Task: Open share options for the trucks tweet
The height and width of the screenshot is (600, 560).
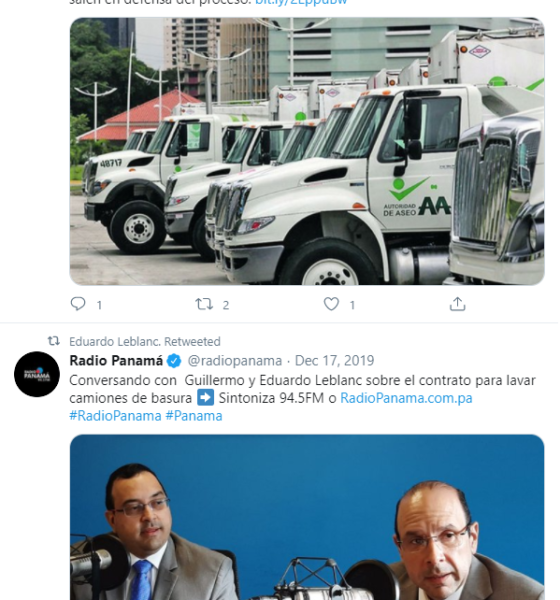Action: coord(457,304)
